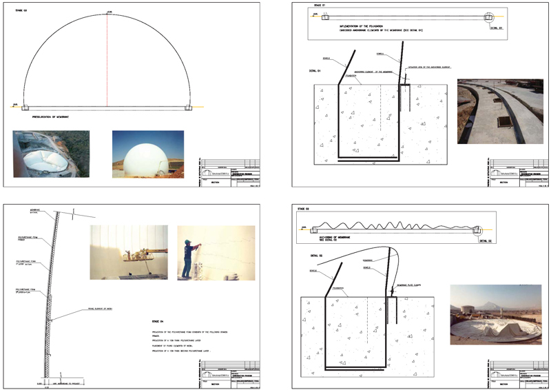Click the "STAGE 02" sheet heading

(x=303, y=209)
